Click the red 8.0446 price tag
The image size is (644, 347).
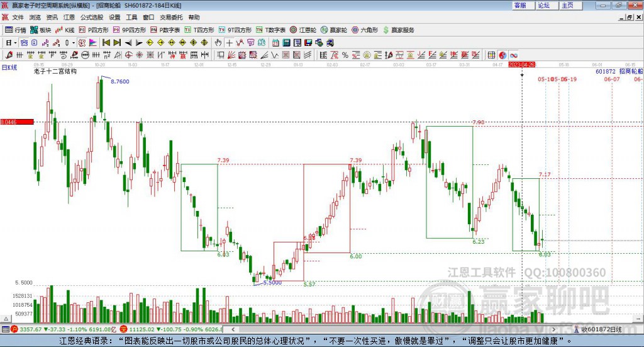(x=17, y=122)
